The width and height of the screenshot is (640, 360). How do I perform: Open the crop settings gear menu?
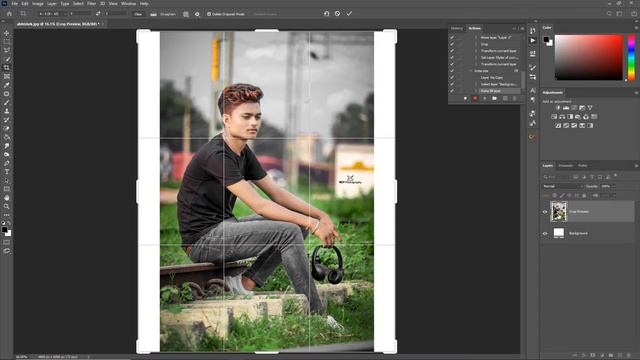click(197, 14)
